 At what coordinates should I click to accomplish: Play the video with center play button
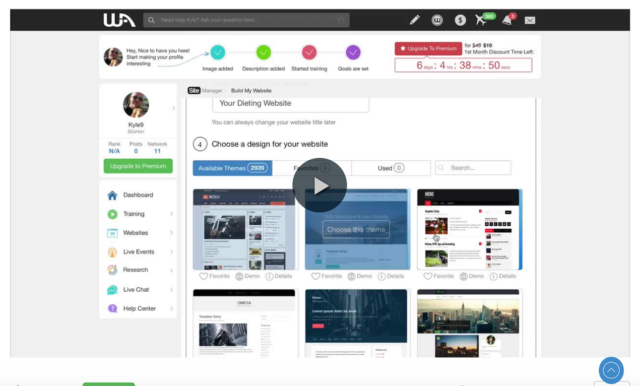pyautogui.click(x=320, y=185)
